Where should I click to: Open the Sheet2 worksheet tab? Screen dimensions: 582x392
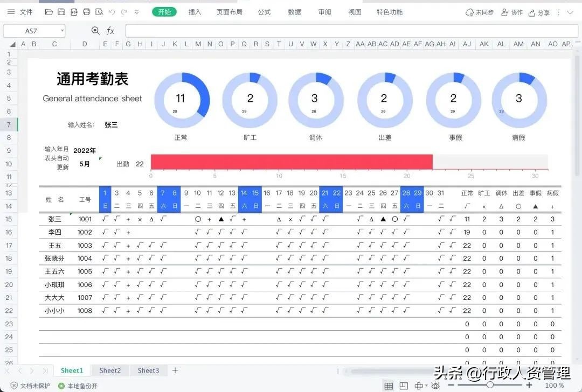tap(110, 370)
